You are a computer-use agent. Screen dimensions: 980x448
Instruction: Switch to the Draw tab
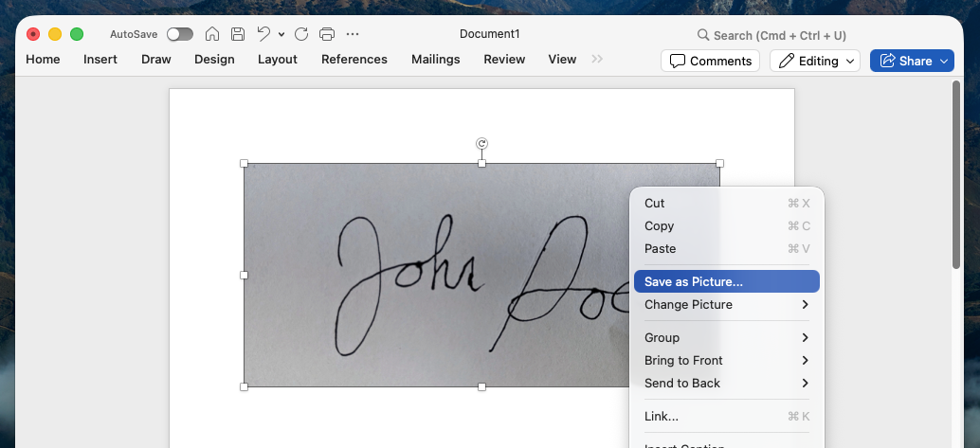tap(156, 60)
